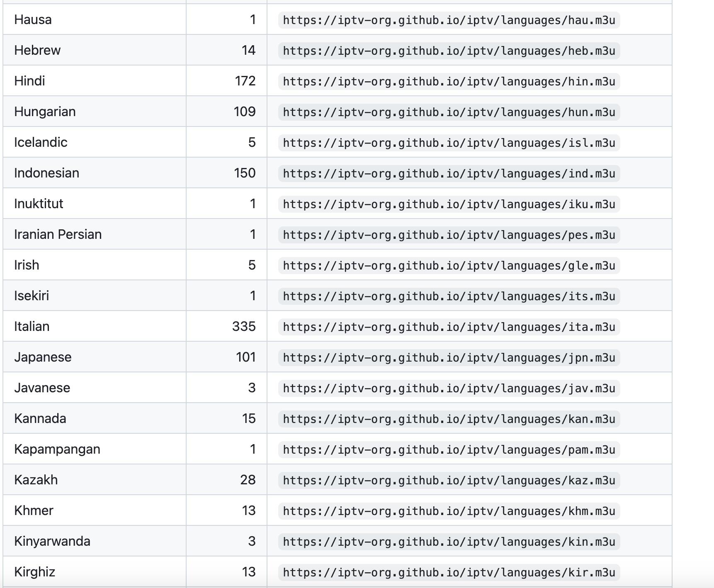
Task: Click the Kinyarwanda playlist URL kin.m3u
Action: 449,542
